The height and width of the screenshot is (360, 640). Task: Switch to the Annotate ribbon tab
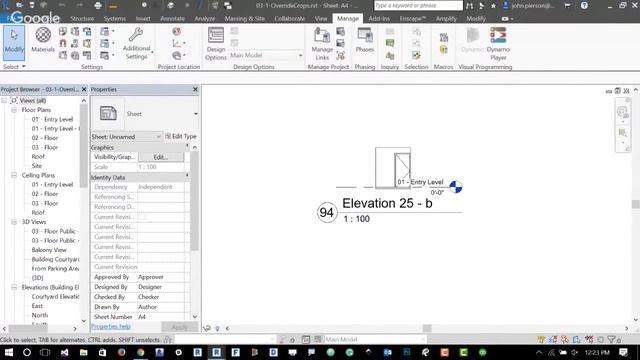click(172, 19)
